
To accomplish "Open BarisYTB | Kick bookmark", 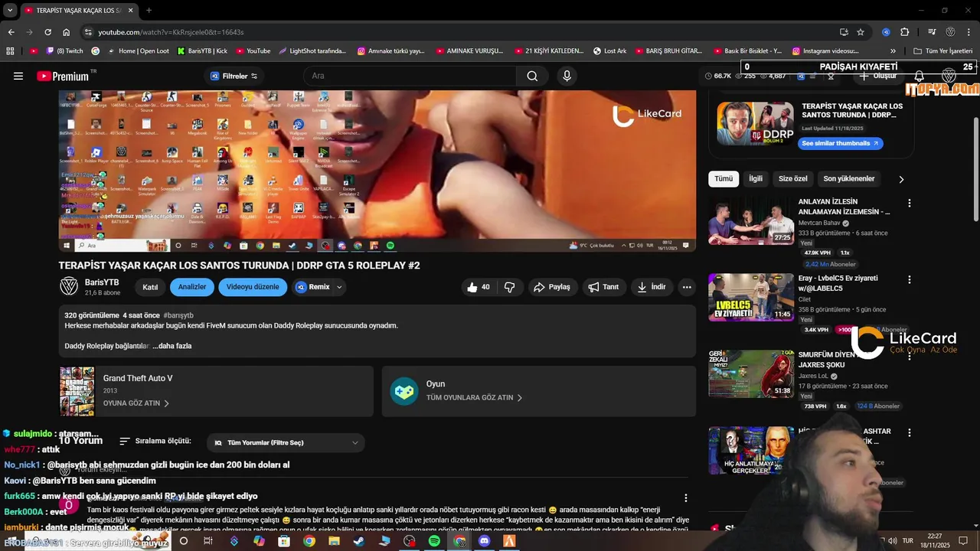I will coord(202,51).
